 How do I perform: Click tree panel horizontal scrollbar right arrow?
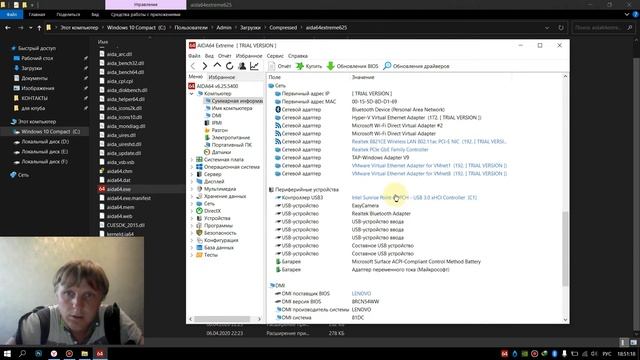(x=259, y=319)
